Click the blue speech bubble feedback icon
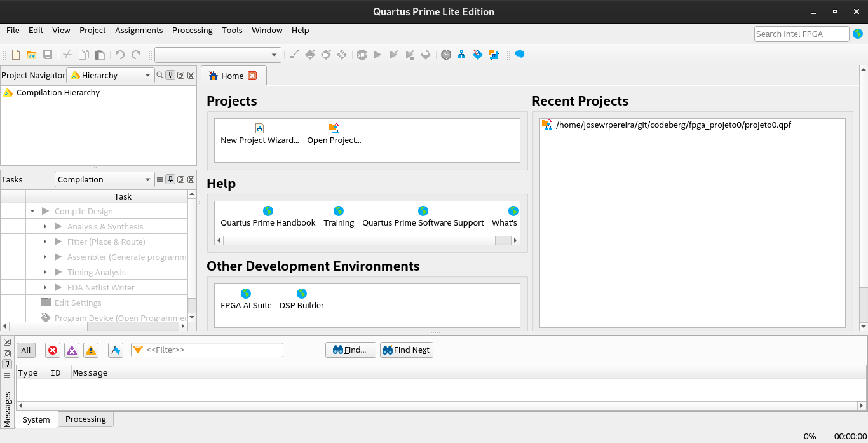Screen dimensions: 868x443 [x=519, y=55]
